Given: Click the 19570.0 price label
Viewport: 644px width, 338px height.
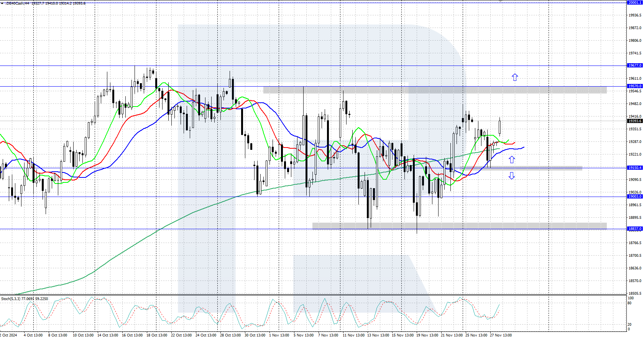Looking at the screenshot, I should click(x=635, y=86).
